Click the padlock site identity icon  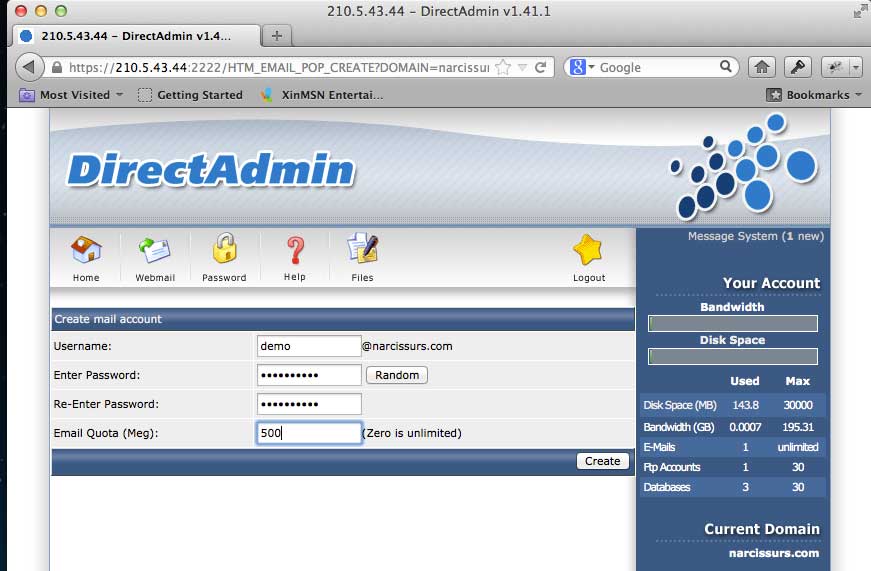(x=57, y=67)
